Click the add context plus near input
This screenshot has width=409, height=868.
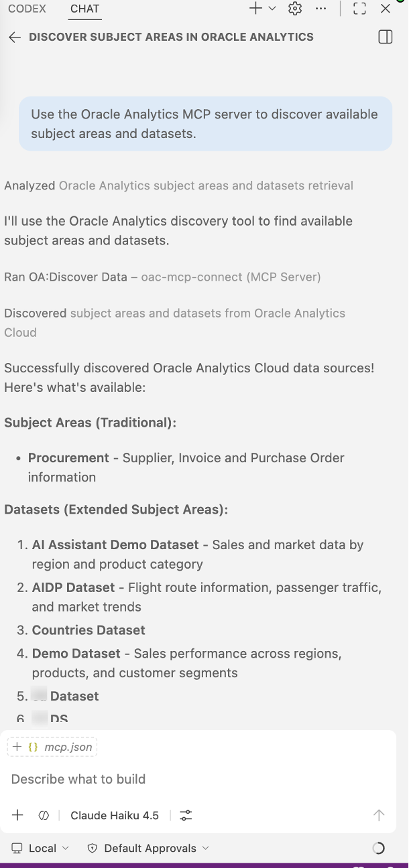[17, 815]
